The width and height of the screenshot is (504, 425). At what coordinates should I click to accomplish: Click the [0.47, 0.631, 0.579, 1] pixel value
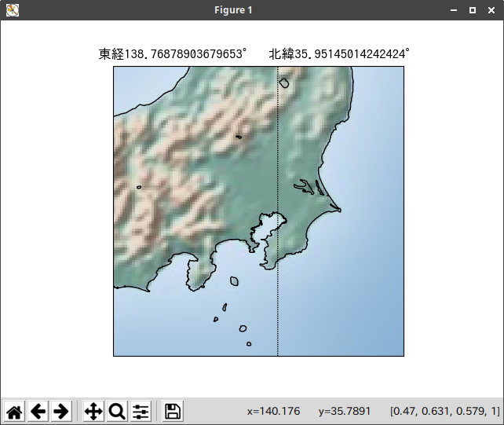[445, 411]
